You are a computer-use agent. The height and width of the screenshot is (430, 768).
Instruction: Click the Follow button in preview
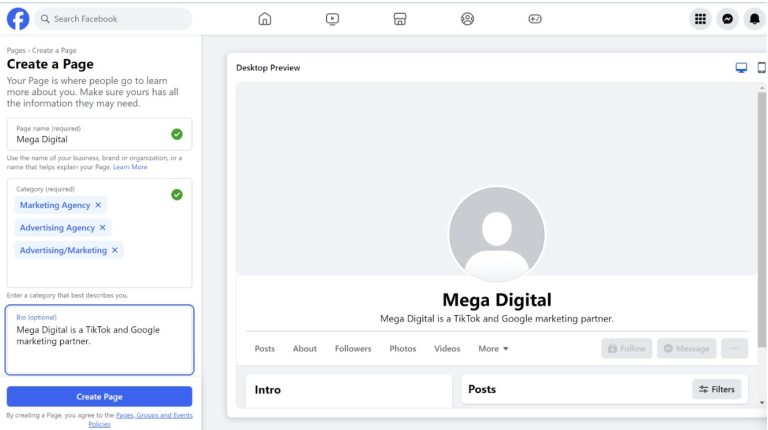pyautogui.click(x=627, y=349)
